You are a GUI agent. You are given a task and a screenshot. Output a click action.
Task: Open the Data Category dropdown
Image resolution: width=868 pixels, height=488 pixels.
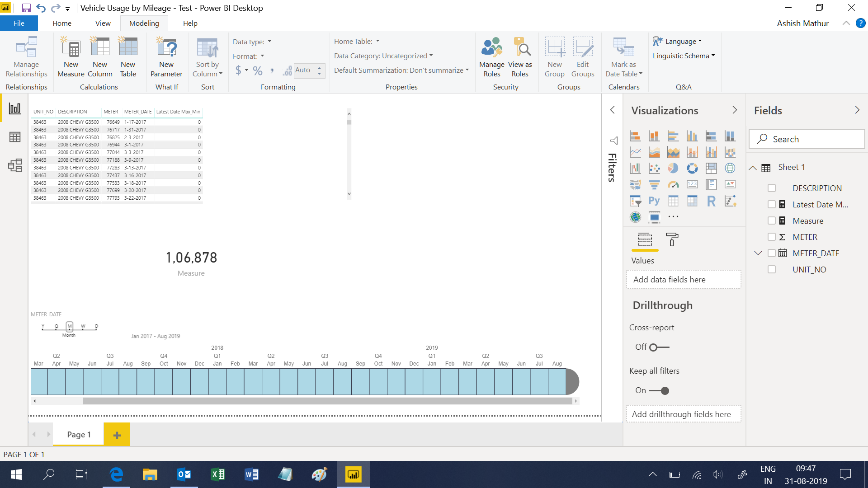(383, 56)
